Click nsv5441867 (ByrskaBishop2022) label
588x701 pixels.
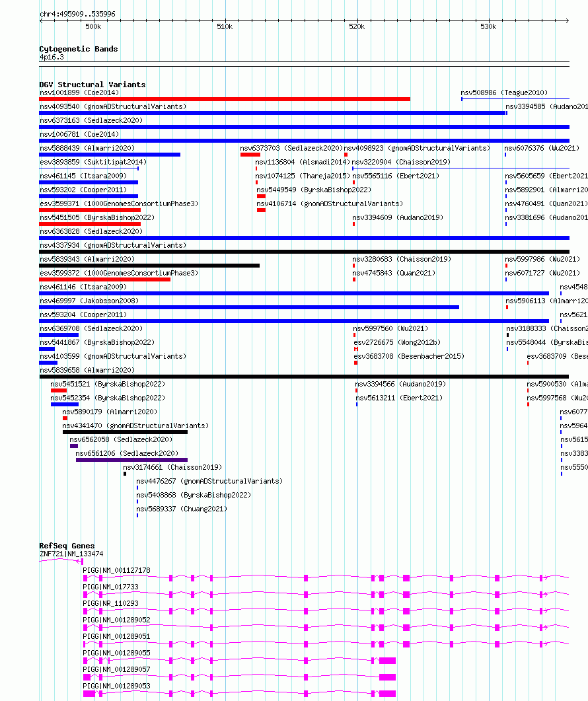point(97,342)
